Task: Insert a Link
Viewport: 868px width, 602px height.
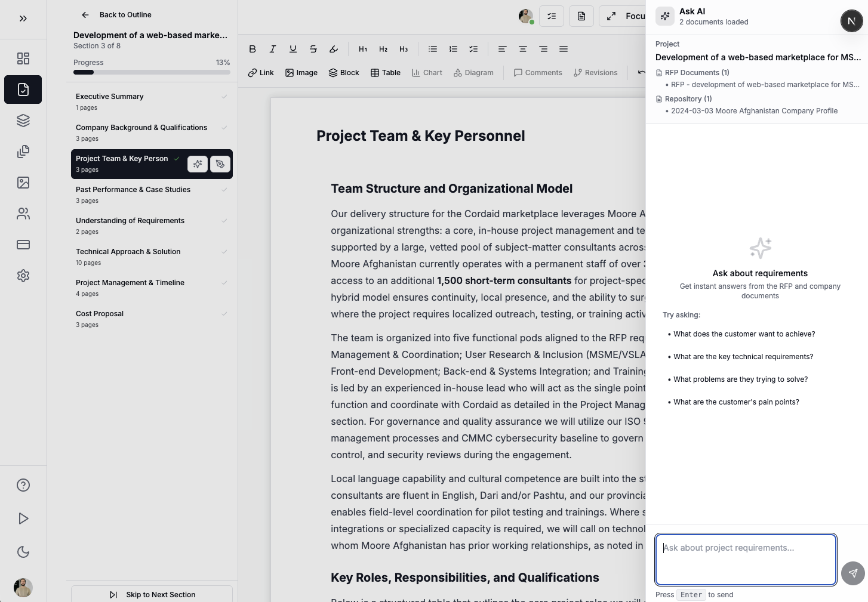Action: pos(261,73)
